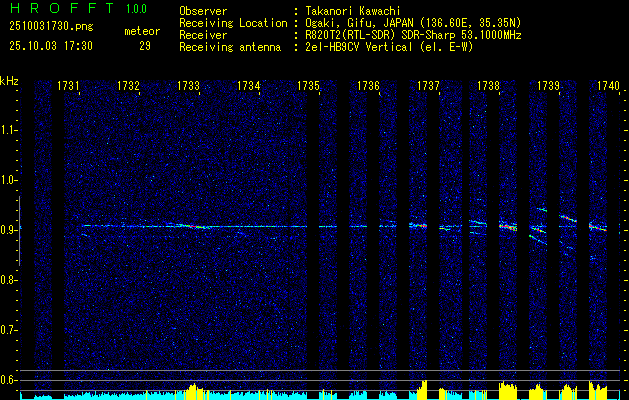Click the yellow power peak below 1733

(x=195, y=390)
